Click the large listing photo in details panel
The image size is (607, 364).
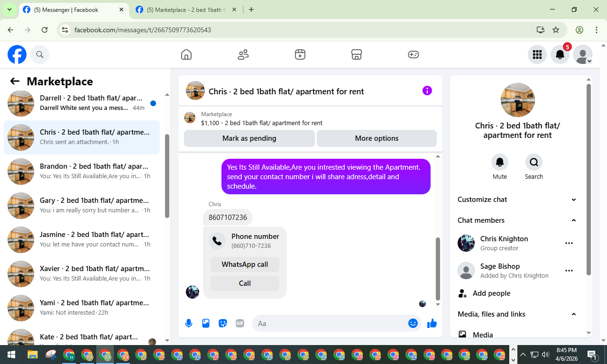(x=518, y=100)
